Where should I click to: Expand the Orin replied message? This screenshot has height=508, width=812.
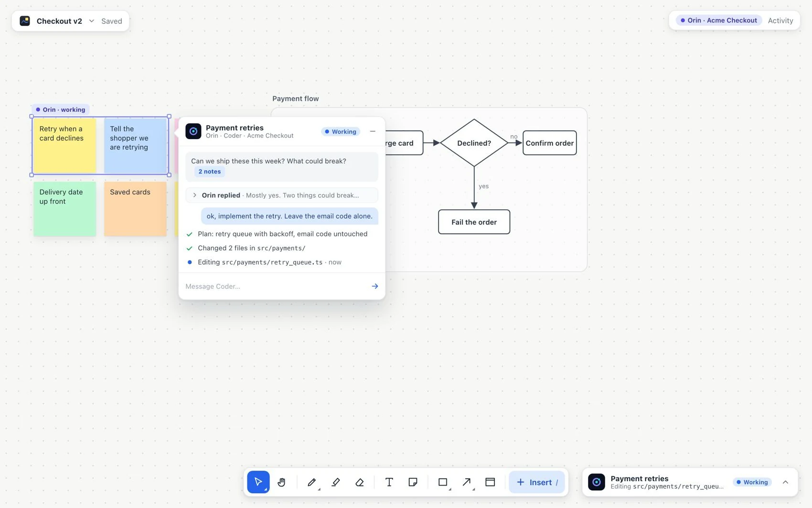[282, 195]
